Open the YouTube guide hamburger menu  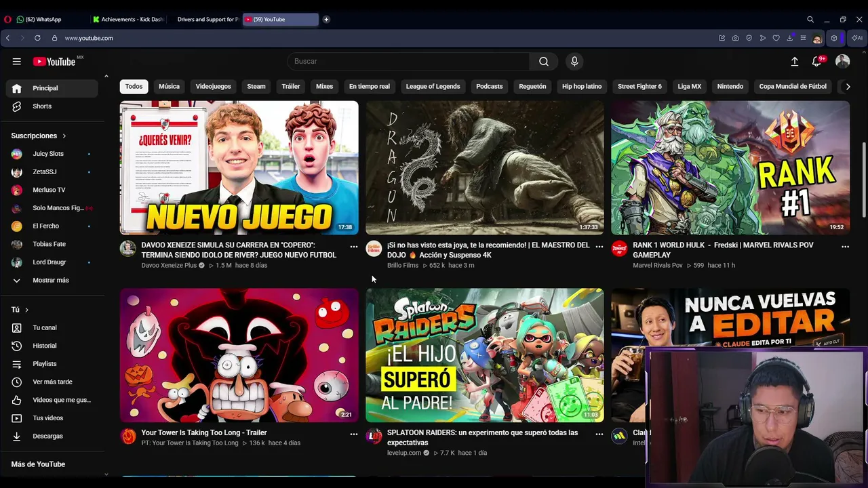pyautogui.click(x=16, y=61)
